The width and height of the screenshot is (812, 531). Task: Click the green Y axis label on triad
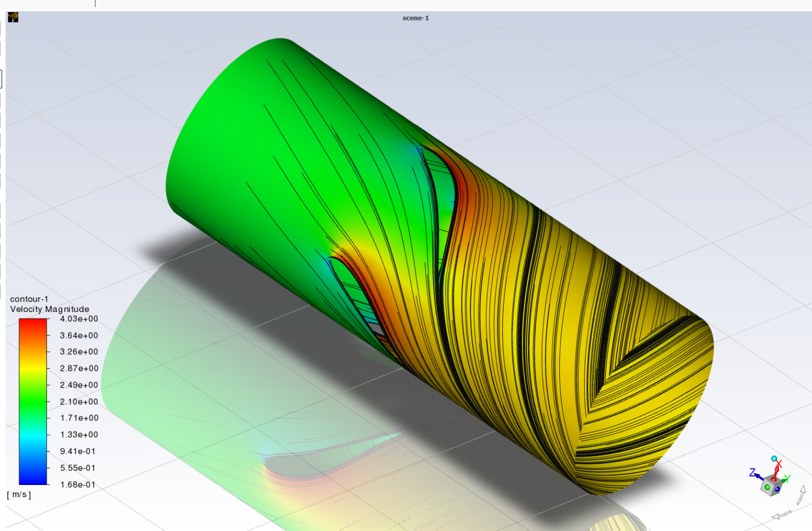(x=787, y=479)
